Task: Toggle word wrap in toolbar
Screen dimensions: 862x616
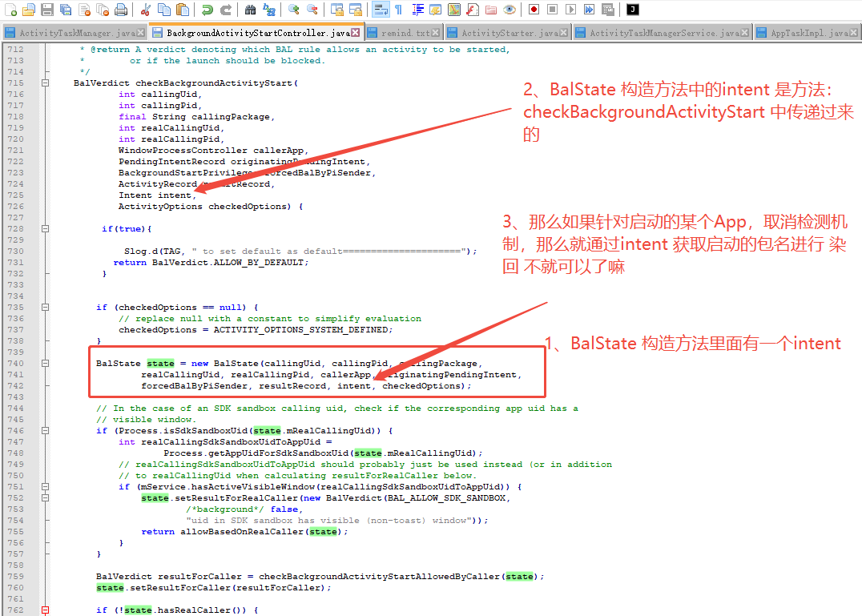Action: tap(381, 10)
